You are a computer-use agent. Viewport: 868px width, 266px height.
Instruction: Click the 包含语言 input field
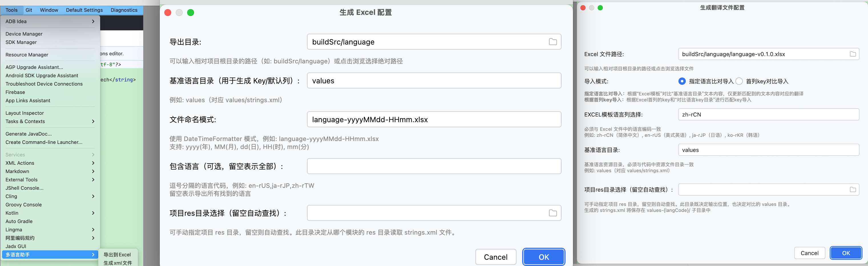coord(434,166)
